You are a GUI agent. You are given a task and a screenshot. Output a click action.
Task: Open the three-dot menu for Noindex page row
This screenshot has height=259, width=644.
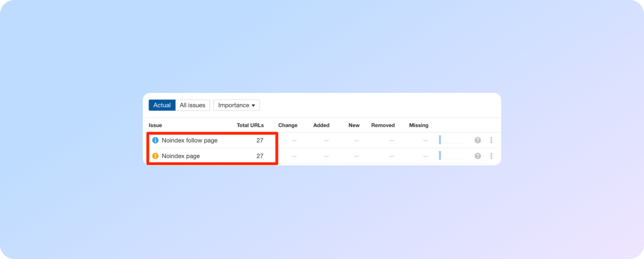click(491, 156)
